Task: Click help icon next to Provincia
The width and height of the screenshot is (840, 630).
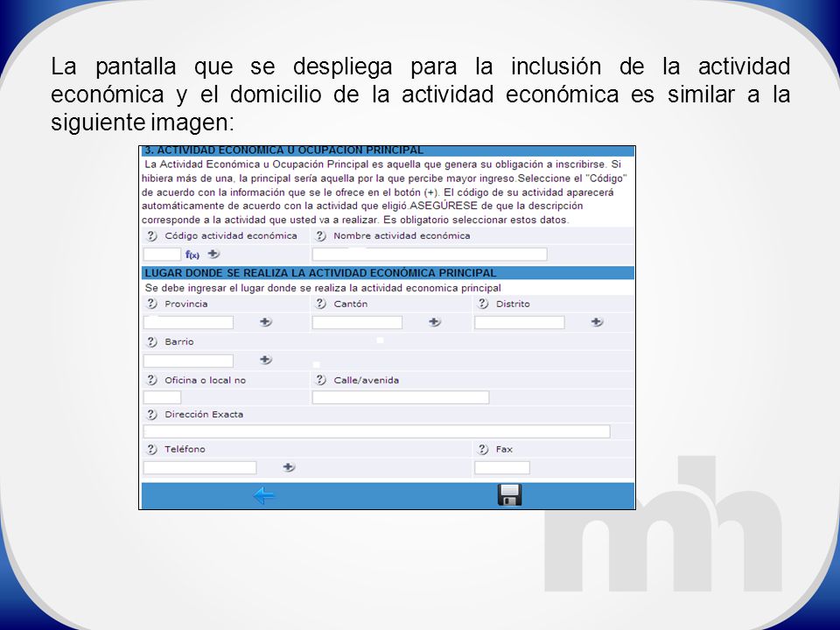Action: tap(151, 304)
